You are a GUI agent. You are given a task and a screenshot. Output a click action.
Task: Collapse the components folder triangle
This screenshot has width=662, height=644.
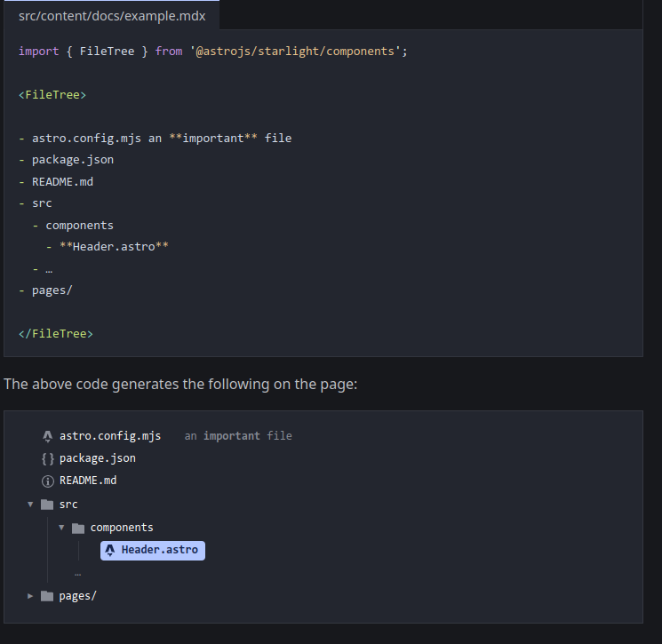[x=61, y=528]
